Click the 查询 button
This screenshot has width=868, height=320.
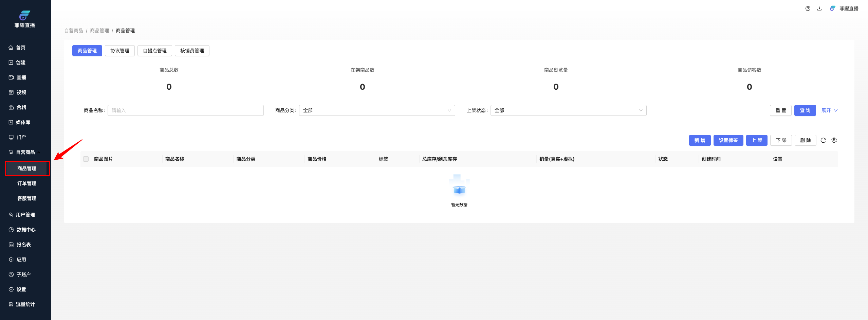pos(805,110)
